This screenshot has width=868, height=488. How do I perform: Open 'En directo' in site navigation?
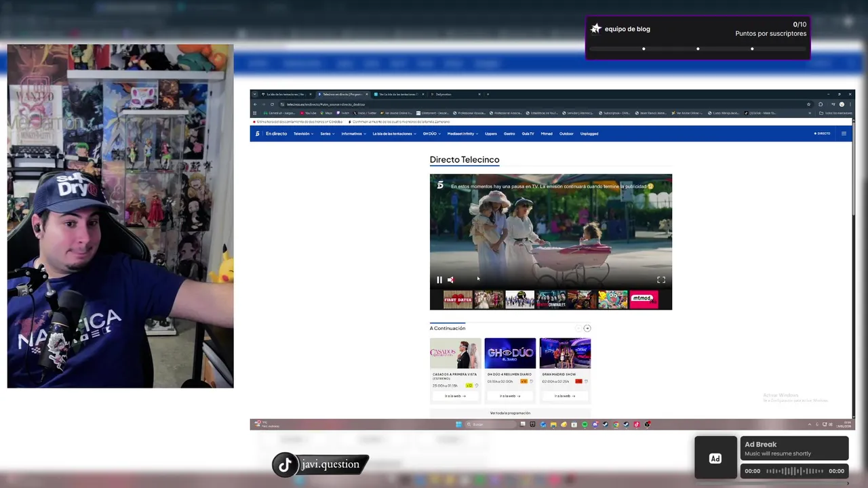(x=277, y=134)
